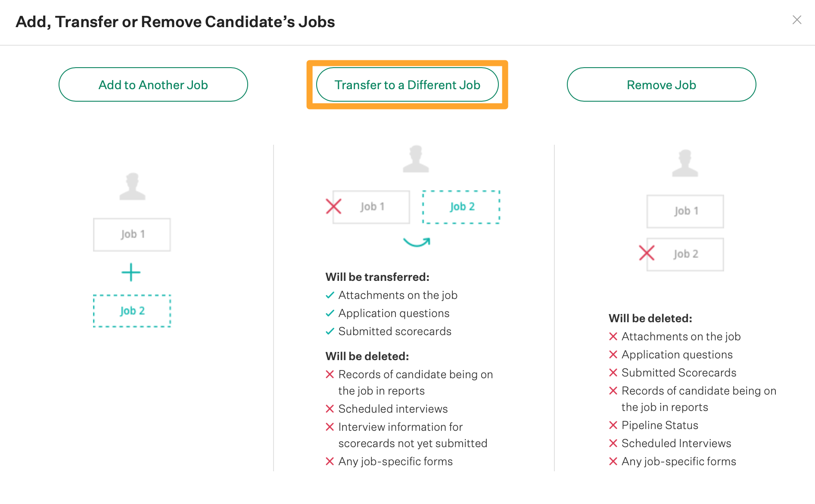Screen dimensions: 815x504
Task: Click the curved teal transfer arrow
Action: click(x=417, y=242)
